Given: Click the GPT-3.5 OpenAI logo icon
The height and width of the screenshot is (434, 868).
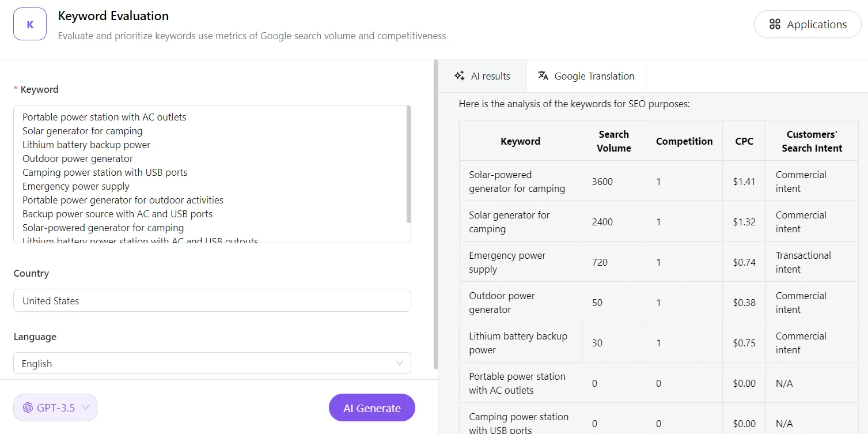Looking at the screenshot, I should [x=28, y=408].
